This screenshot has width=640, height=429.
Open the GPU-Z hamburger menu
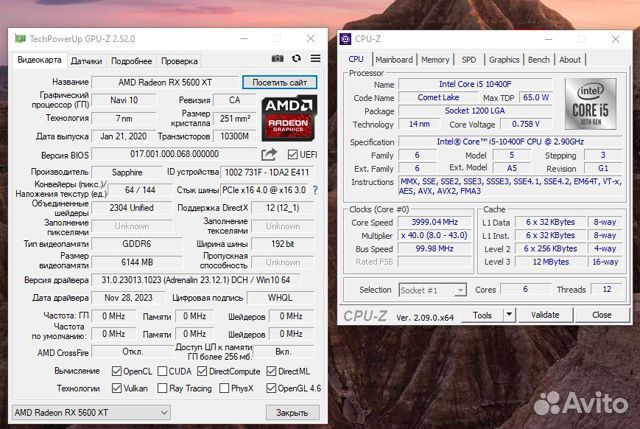tap(314, 60)
